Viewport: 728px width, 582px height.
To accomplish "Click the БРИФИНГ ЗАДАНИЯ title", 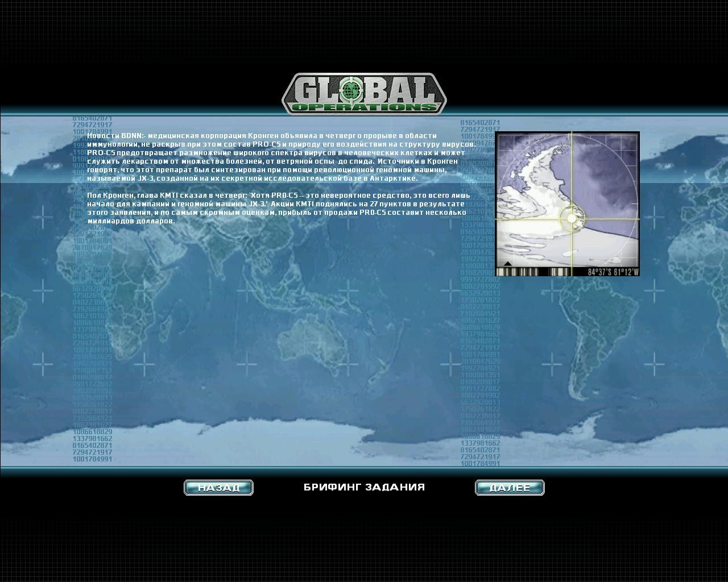I will click(364, 487).
